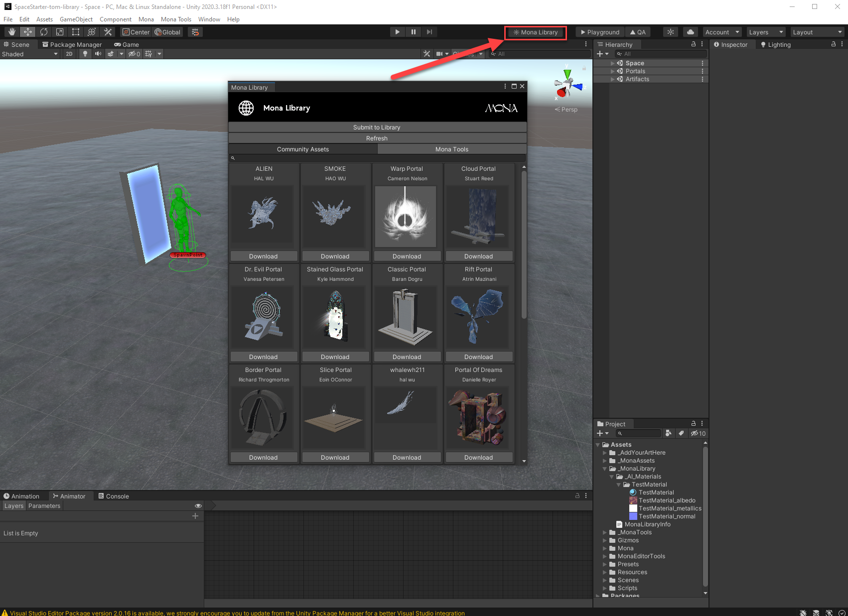
Task: Toggle scene lighting bulb
Action: (x=85, y=54)
